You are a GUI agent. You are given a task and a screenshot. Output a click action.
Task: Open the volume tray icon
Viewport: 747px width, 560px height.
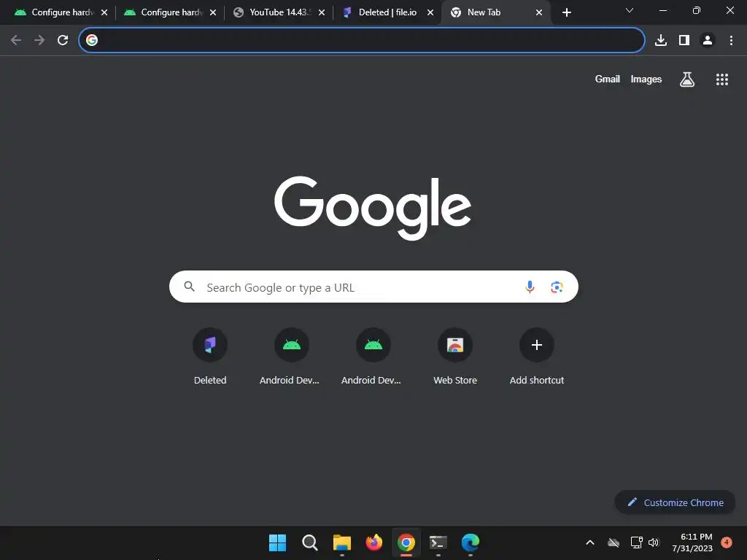pyautogui.click(x=654, y=542)
